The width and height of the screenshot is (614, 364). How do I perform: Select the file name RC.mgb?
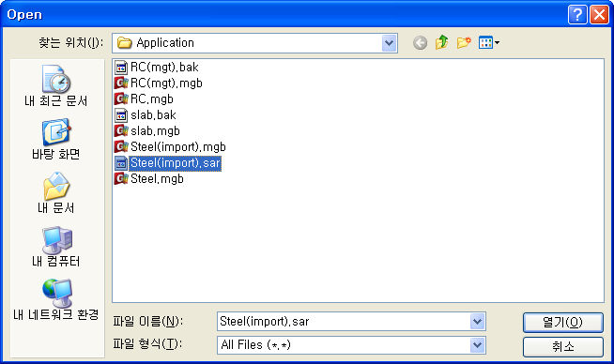tap(152, 99)
